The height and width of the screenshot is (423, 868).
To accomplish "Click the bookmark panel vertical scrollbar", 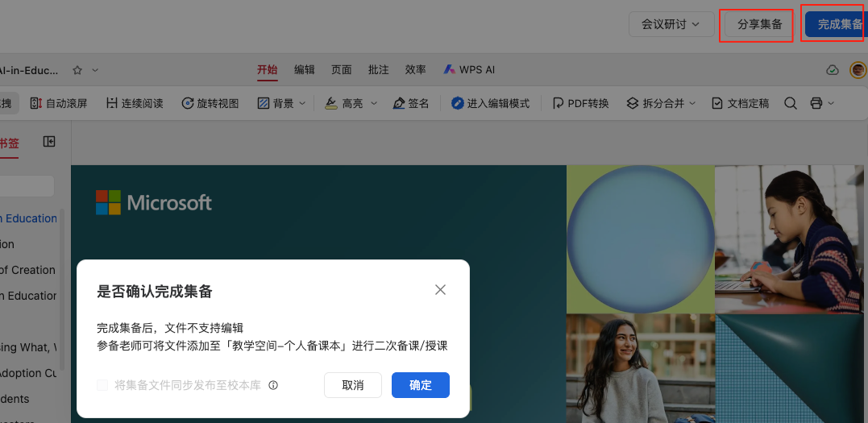I will coord(62,288).
